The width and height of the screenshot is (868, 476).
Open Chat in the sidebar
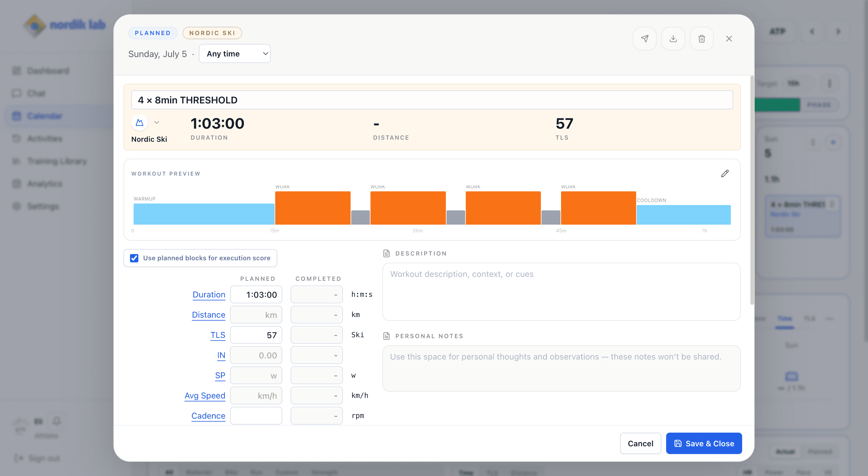[x=37, y=93]
